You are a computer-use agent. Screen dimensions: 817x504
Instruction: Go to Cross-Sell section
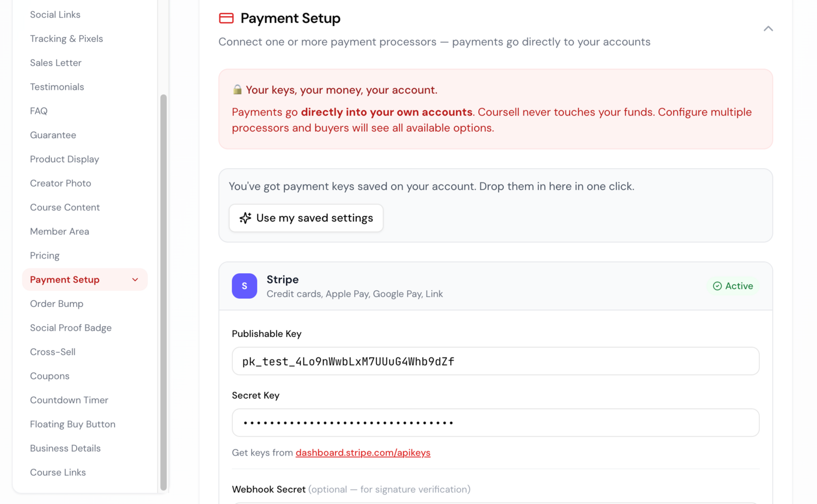pos(53,352)
